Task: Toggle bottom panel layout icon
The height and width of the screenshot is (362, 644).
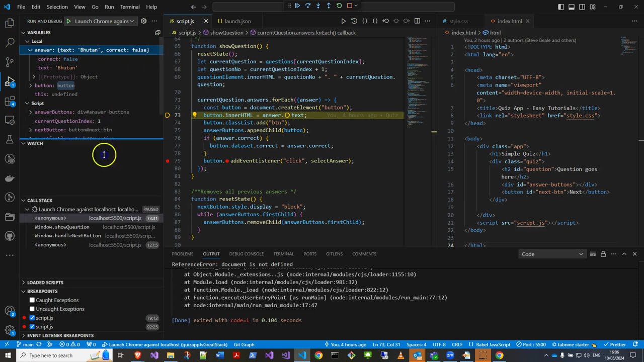Action: tap(572, 7)
